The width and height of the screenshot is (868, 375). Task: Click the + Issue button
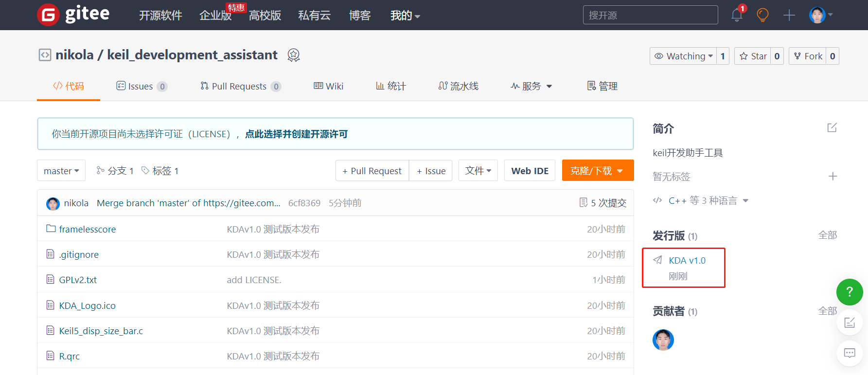(431, 171)
